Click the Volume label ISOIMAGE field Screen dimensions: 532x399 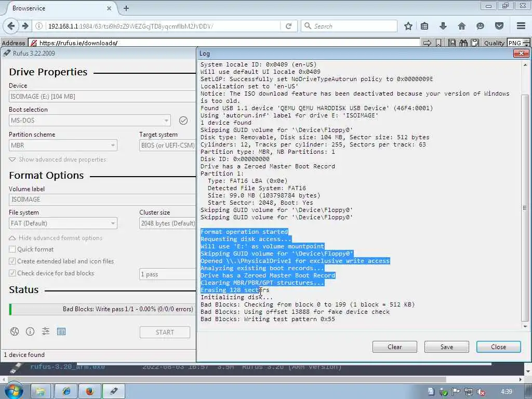pos(102,199)
